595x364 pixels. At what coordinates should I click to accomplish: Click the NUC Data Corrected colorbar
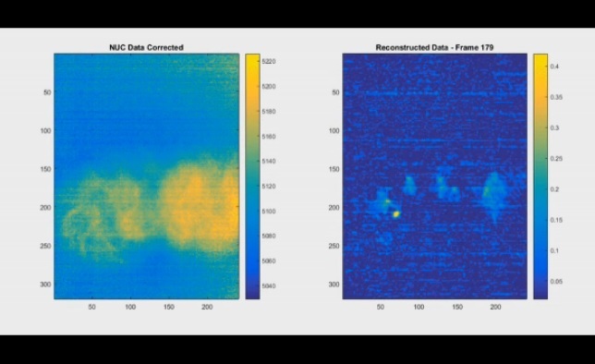[x=253, y=176]
